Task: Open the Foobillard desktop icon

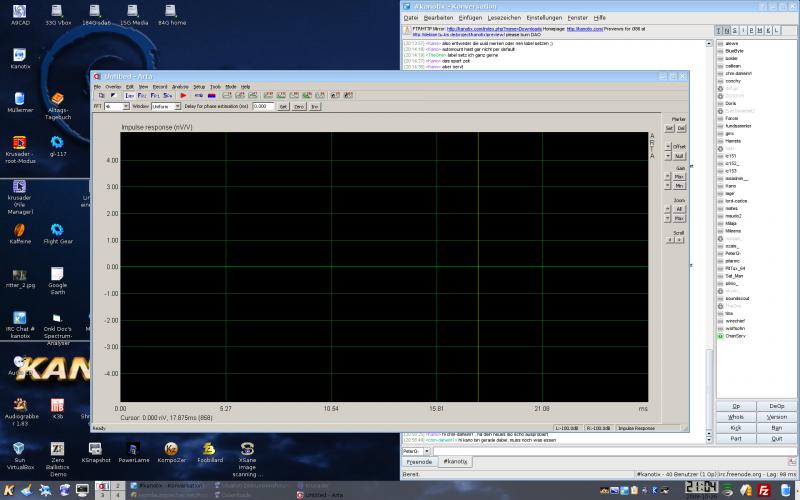Action: (209, 450)
